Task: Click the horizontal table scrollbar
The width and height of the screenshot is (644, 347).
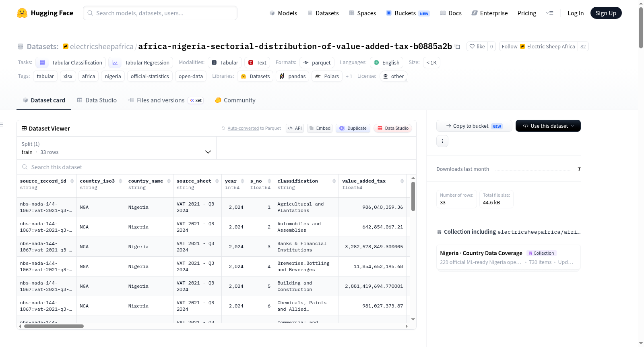Action: pyautogui.click(x=54, y=326)
